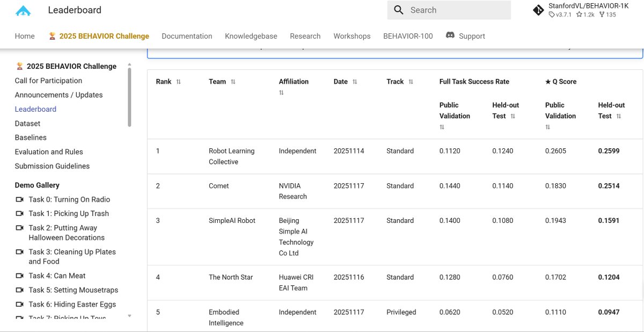Click the sidebar vertical scrollbar thumb
644x332 pixels.
(129, 98)
